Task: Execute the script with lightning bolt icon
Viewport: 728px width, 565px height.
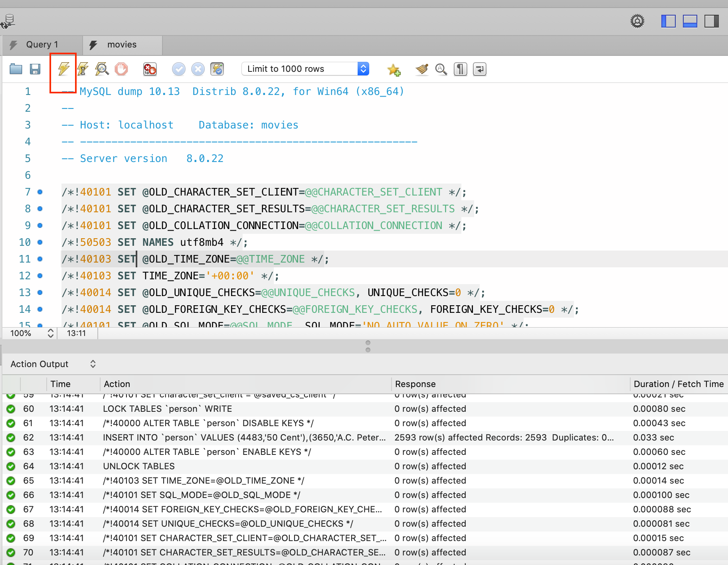Action: pos(63,69)
